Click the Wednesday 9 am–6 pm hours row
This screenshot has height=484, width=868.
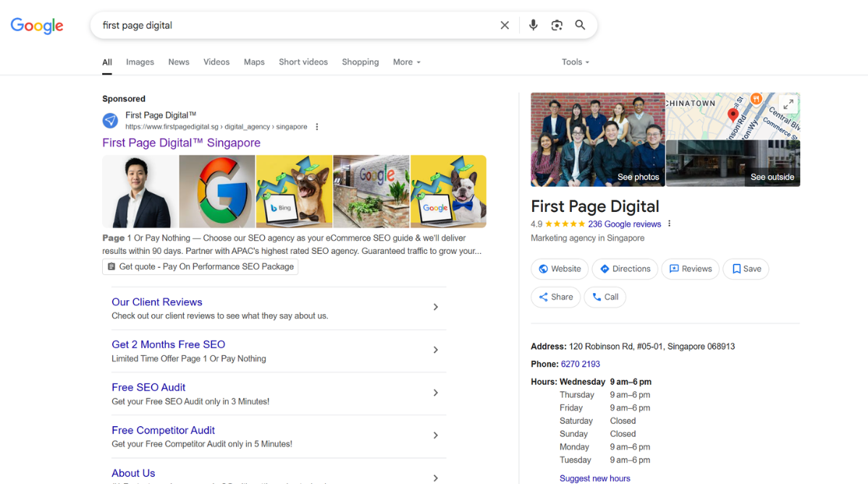[605, 382]
